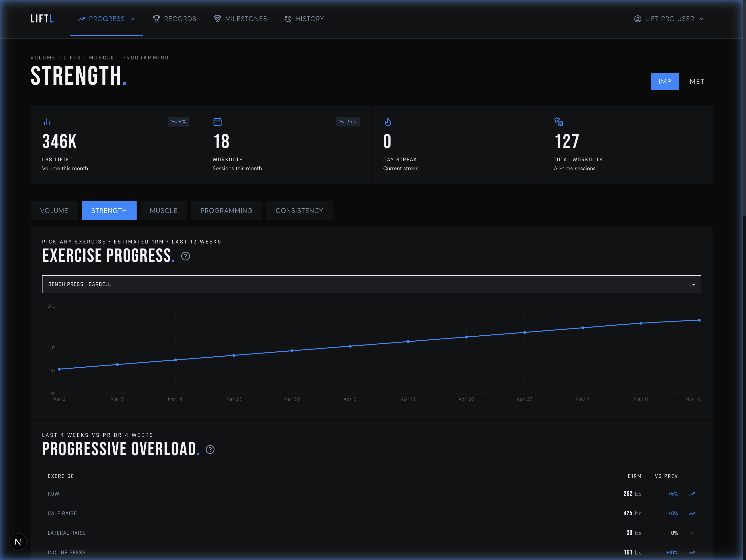Open Exercise Progress help icon
Screen dimensions: 746x560
[x=186, y=256]
